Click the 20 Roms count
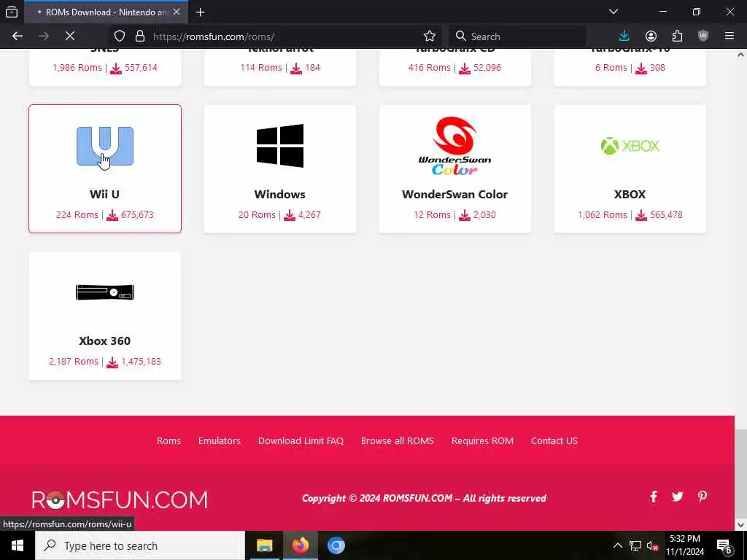Image resolution: width=747 pixels, height=560 pixels. click(x=257, y=215)
